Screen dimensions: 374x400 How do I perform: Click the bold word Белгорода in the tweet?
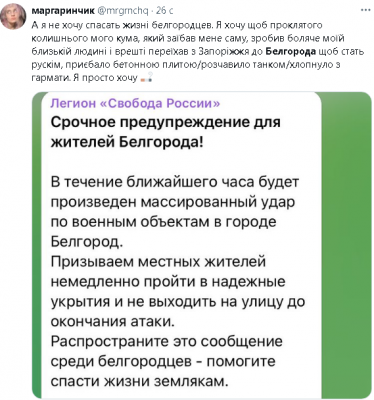coord(291,52)
